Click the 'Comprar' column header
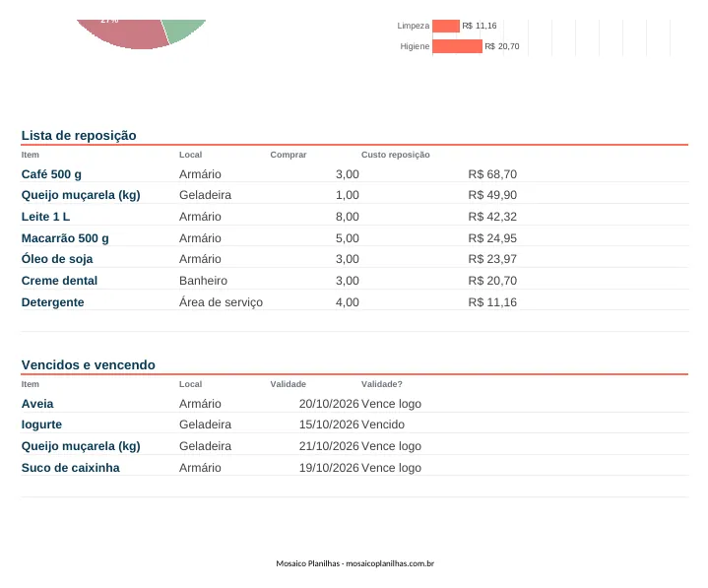 (x=289, y=155)
